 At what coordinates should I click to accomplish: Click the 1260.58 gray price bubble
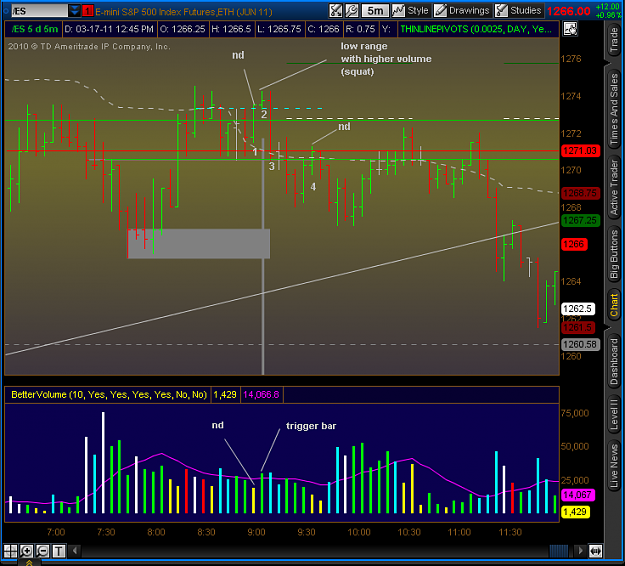pyautogui.click(x=580, y=344)
